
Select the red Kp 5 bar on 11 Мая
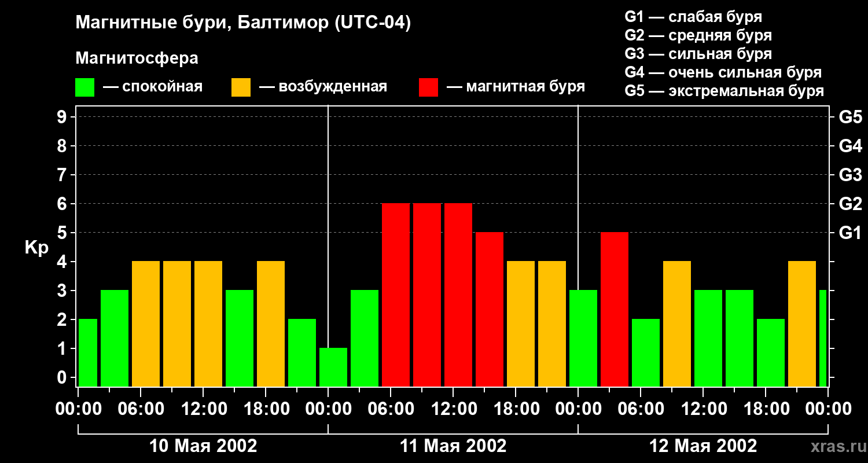click(x=490, y=309)
